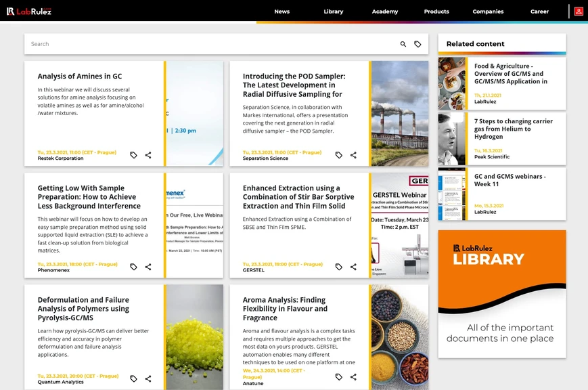Viewport: 588px width, 390px height.
Task: Click the date Tu, 23.3.2021, 20:00 (CET - Prague)
Action: point(78,376)
